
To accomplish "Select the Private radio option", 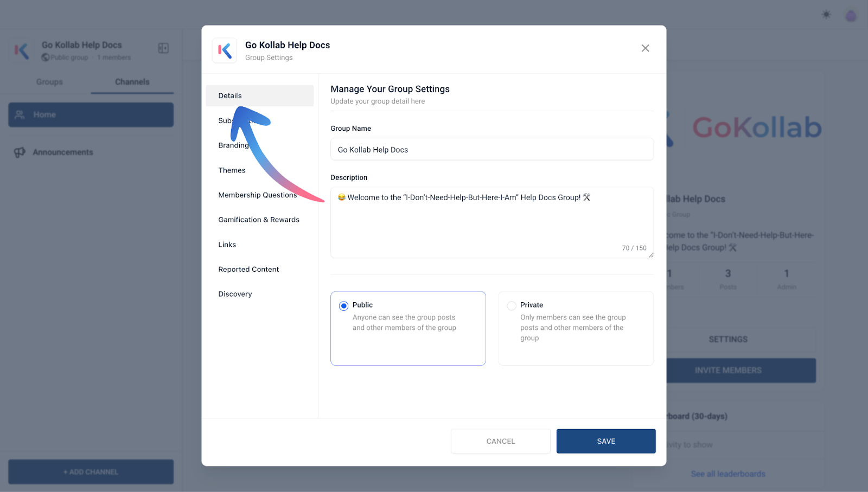I will tap(512, 306).
